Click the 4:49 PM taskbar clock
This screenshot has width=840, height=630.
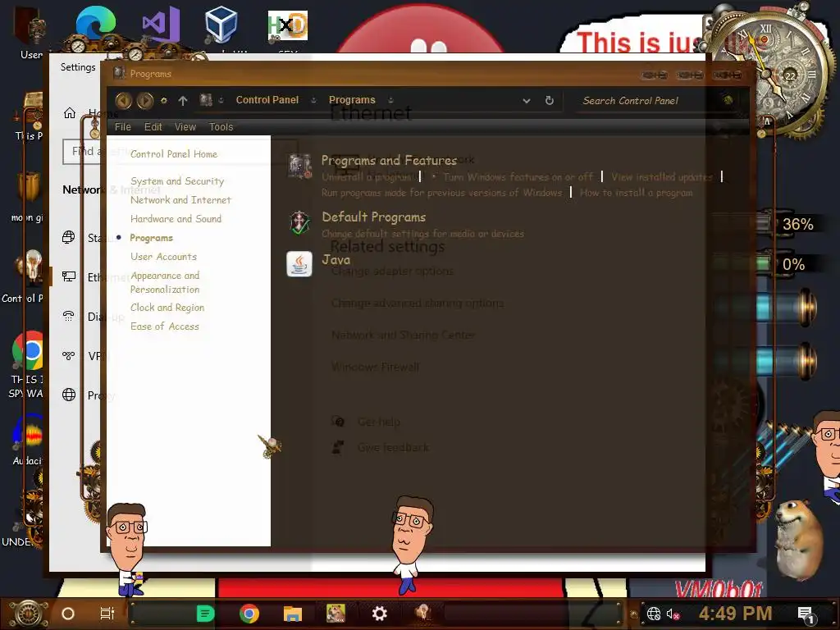(x=735, y=614)
